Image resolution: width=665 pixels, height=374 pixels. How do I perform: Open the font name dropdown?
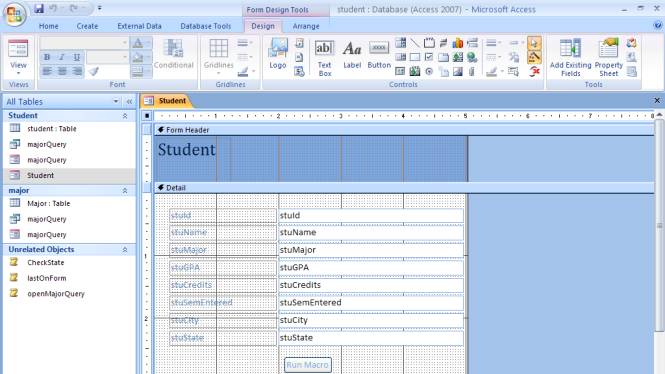click(124, 43)
